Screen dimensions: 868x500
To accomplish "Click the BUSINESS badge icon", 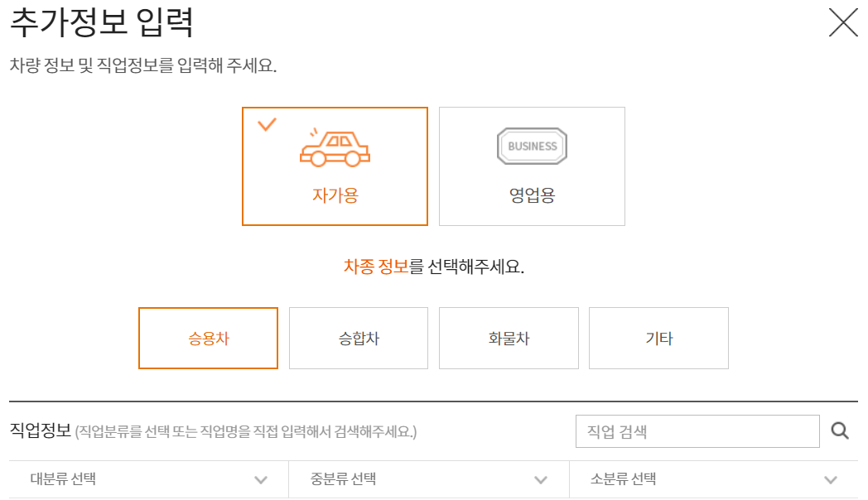I will (x=532, y=147).
